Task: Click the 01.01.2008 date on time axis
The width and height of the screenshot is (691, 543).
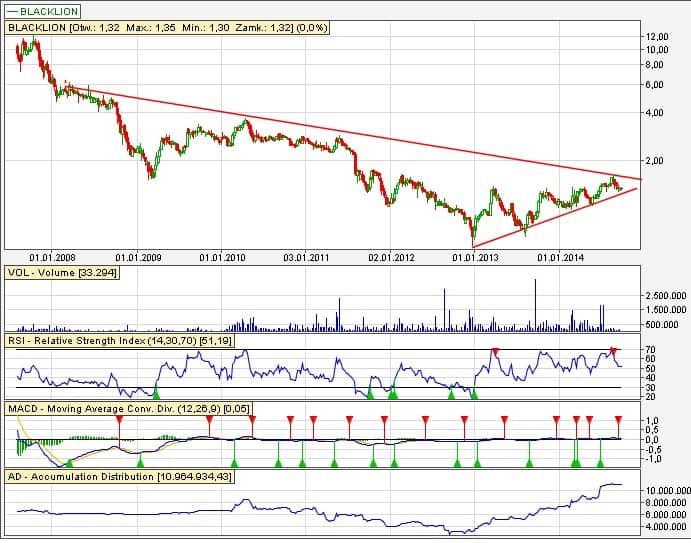Action: (x=52, y=257)
